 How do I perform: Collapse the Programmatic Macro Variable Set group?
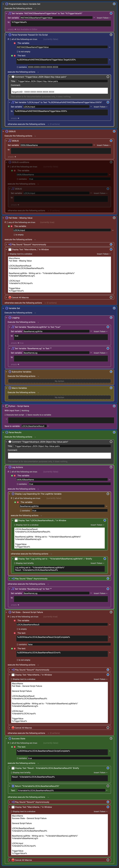click(3, 4)
